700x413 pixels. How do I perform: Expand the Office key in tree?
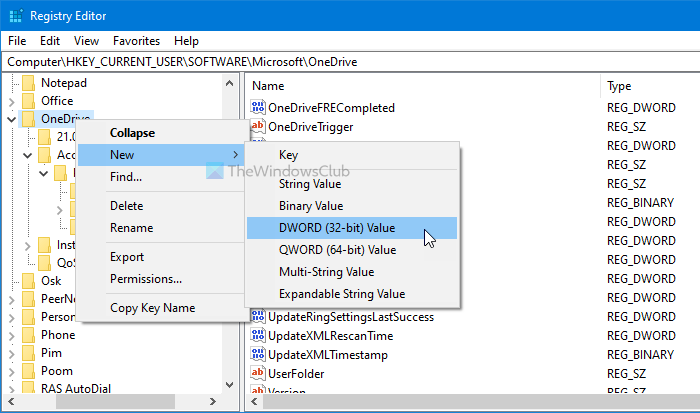coord(11,101)
